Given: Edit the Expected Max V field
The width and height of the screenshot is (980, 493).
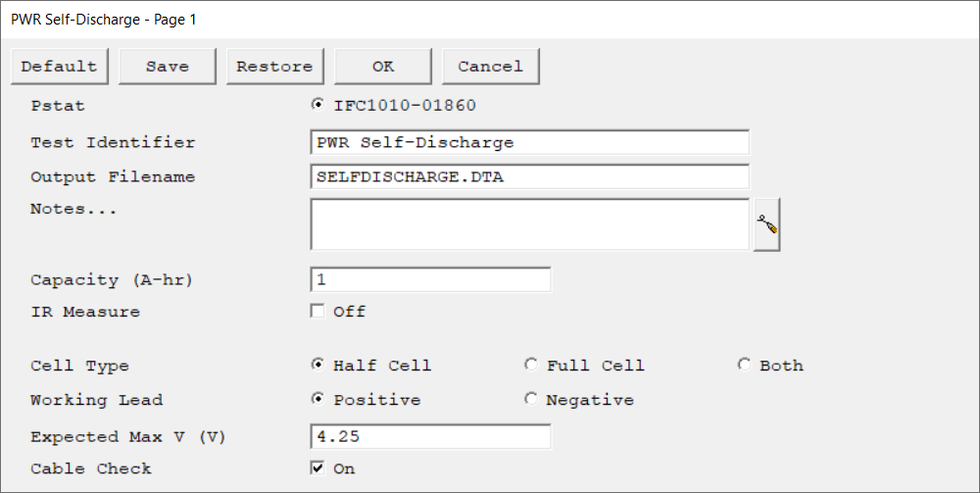Looking at the screenshot, I should [x=430, y=436].
